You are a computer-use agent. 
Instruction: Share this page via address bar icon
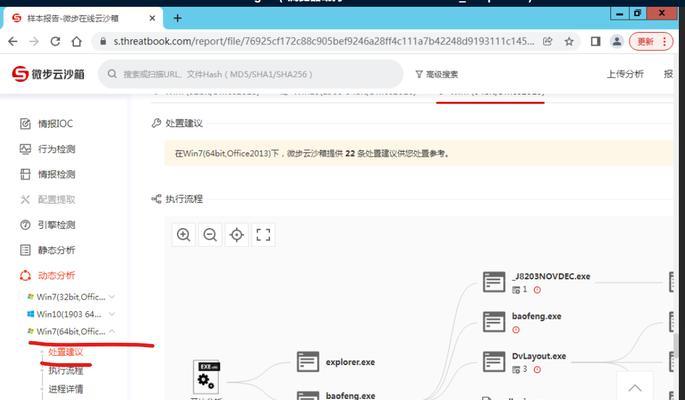click(547, 41)
